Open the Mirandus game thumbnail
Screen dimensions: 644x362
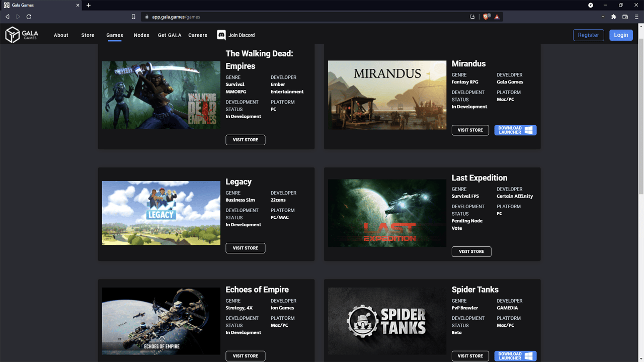point(387,95)
